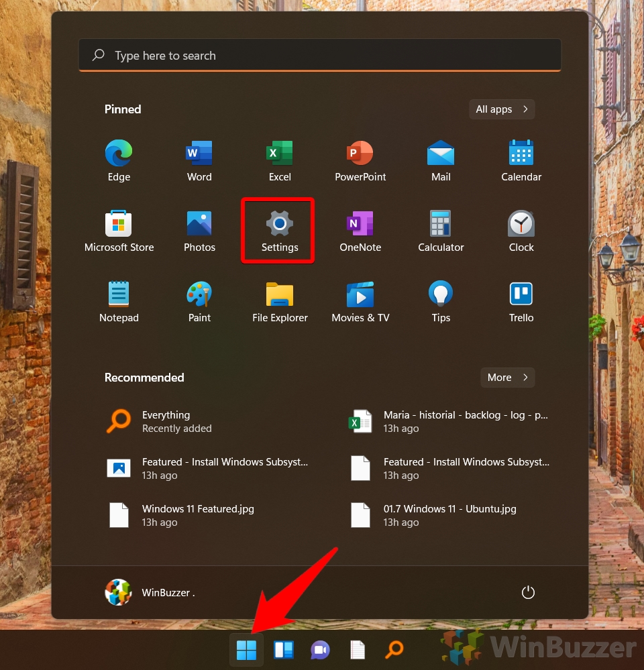
Task: Open the WinBuzzer user account menu
Action: coord(150,592)
